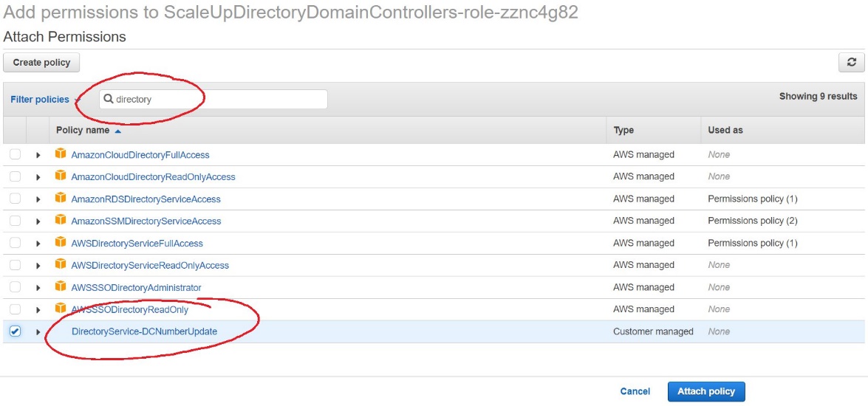
Task: Click 'Permissions policy (1)' in AmazonRDSDirectoryServiceAccess row
Action: click(x=752, y=199)
